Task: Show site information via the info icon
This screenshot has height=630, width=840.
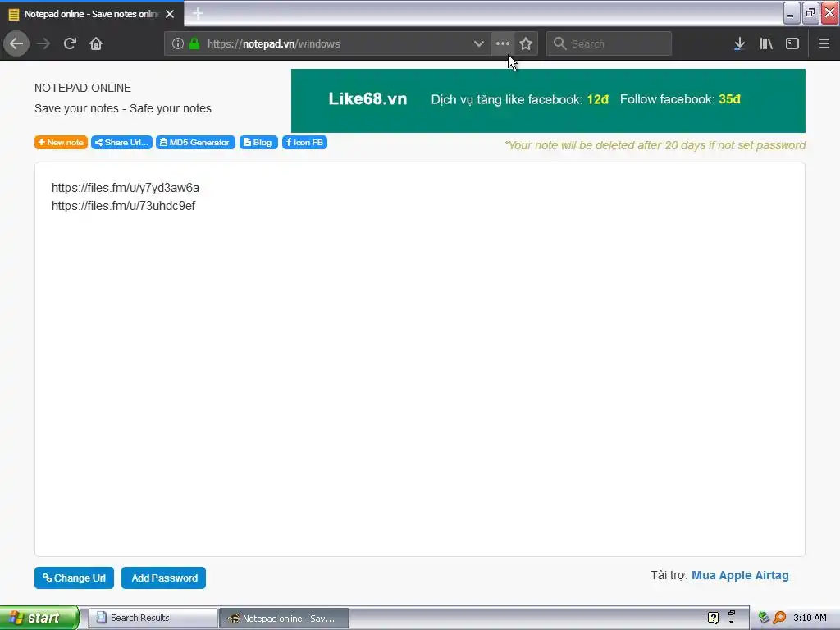Action: [177, 43]
